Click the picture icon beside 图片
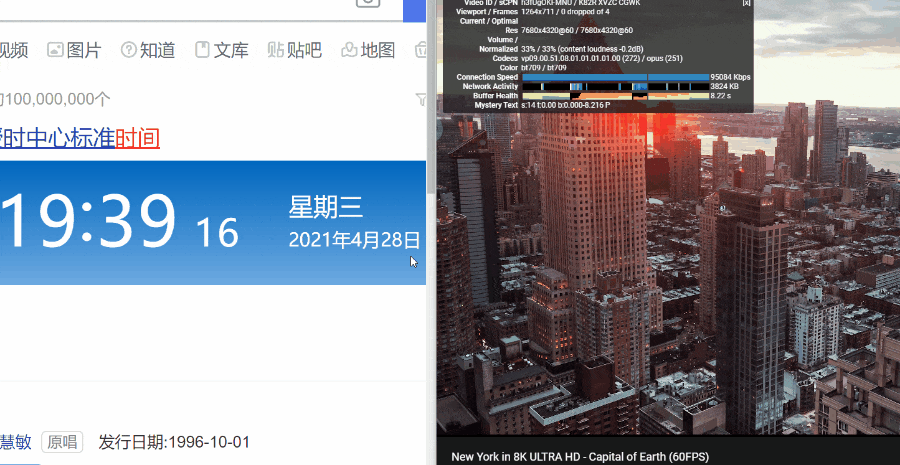The image size is (900, 465). coord(56,50)
